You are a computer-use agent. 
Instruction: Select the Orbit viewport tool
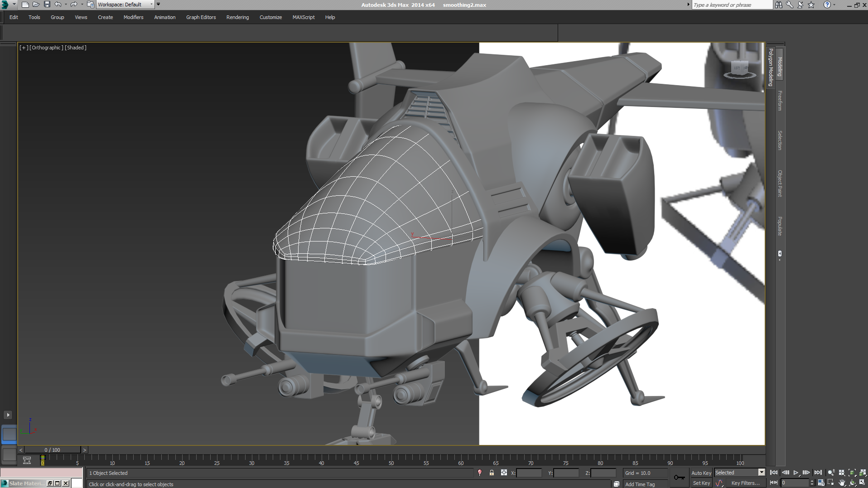[x=852, y=483]
